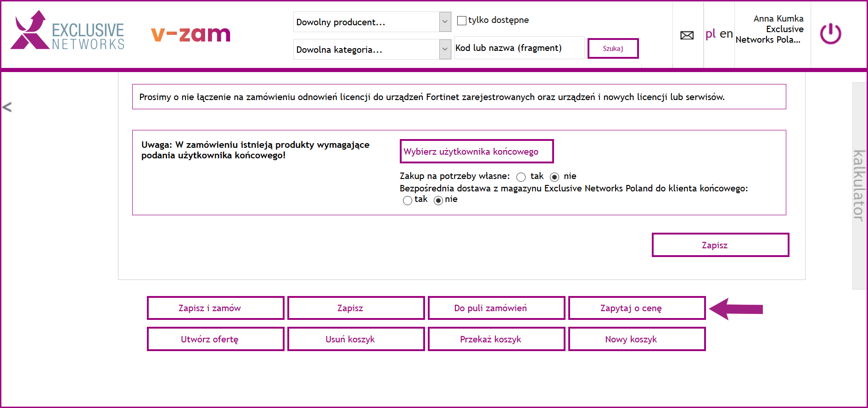Open the vertical 'kalkulator' side tab

coord(859,186)
